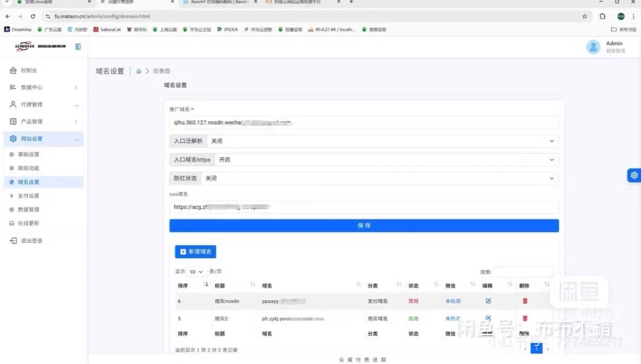641x364 pixels.
Task: Click the sidebar collapse icon near the logo
Action: pyautogui.click(x=78, y=47)
